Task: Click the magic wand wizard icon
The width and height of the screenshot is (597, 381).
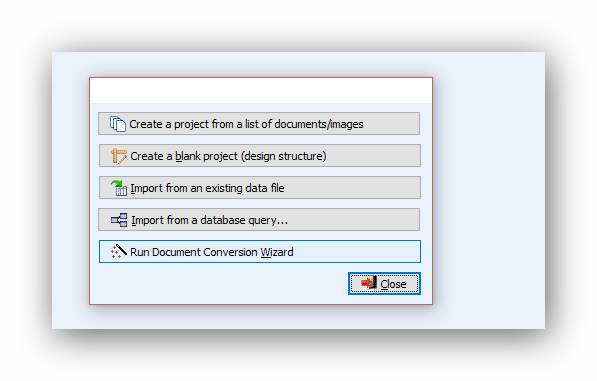Action: (119, 252)
